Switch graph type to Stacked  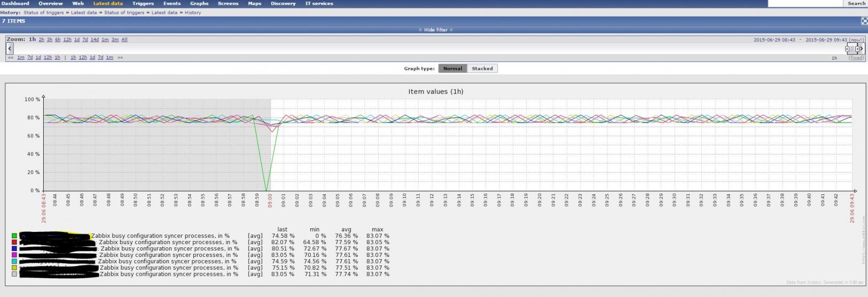coord(482,68)
